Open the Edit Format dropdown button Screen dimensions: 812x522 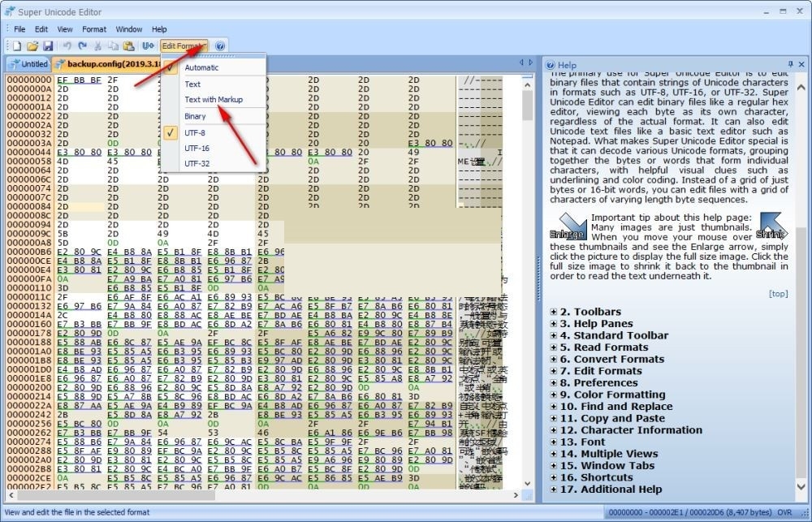pos(184,46)
